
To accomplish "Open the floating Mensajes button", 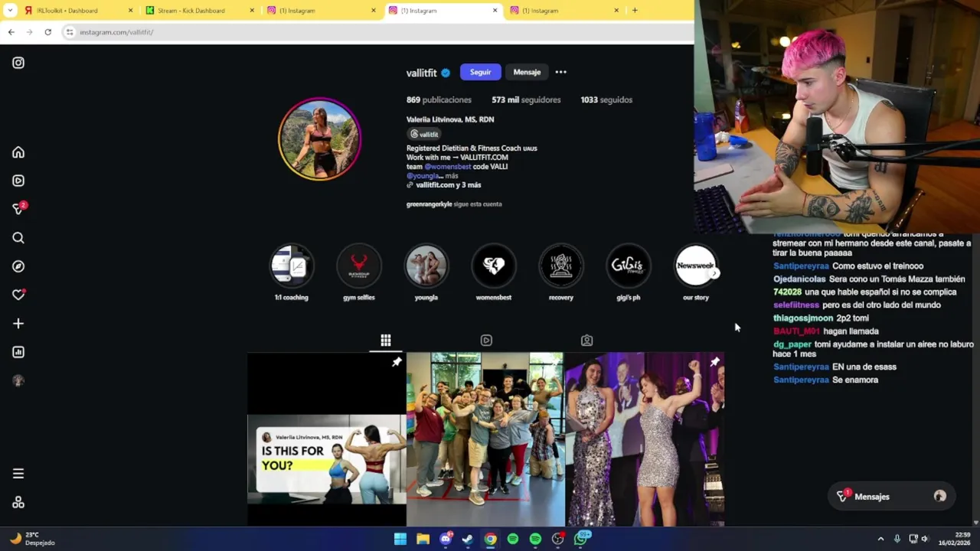I will 891,497.
